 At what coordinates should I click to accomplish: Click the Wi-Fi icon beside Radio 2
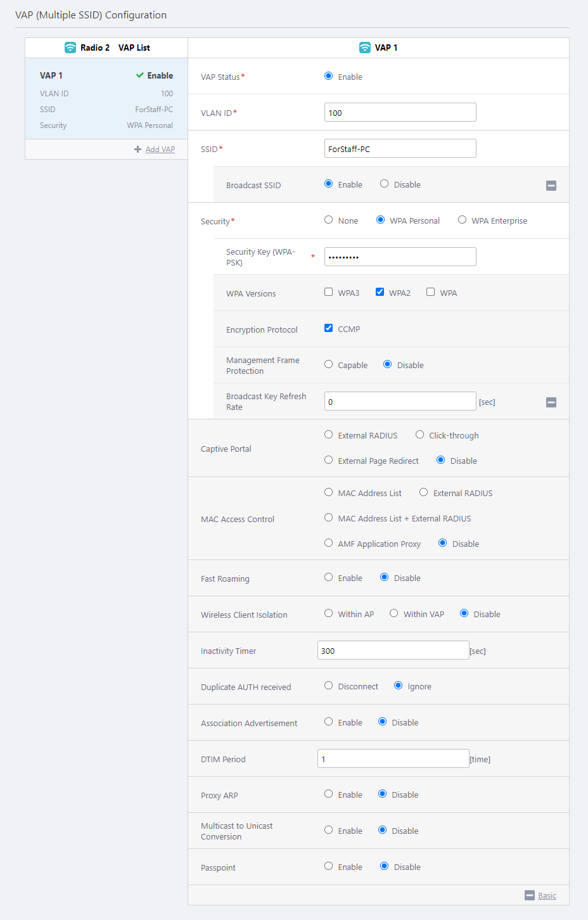tap(70, 48)
